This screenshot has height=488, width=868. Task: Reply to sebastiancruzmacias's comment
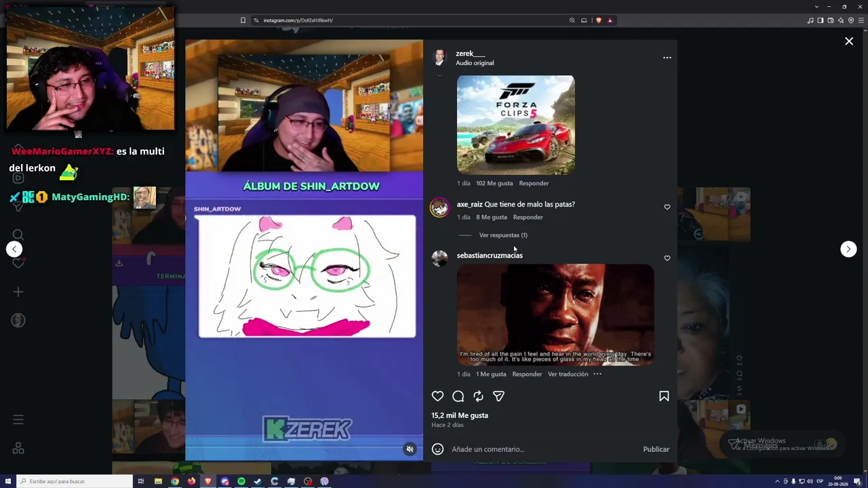(x=527, y=374)
